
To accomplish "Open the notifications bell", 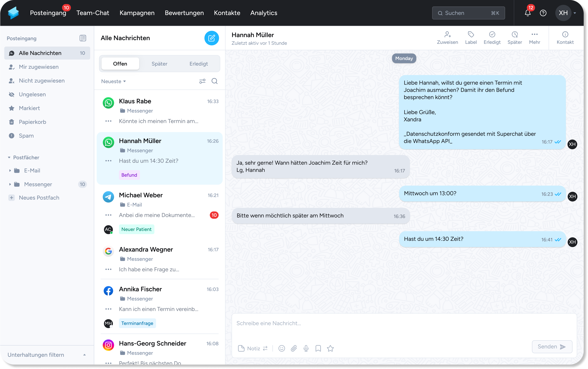I will click(x=527, y=13).
